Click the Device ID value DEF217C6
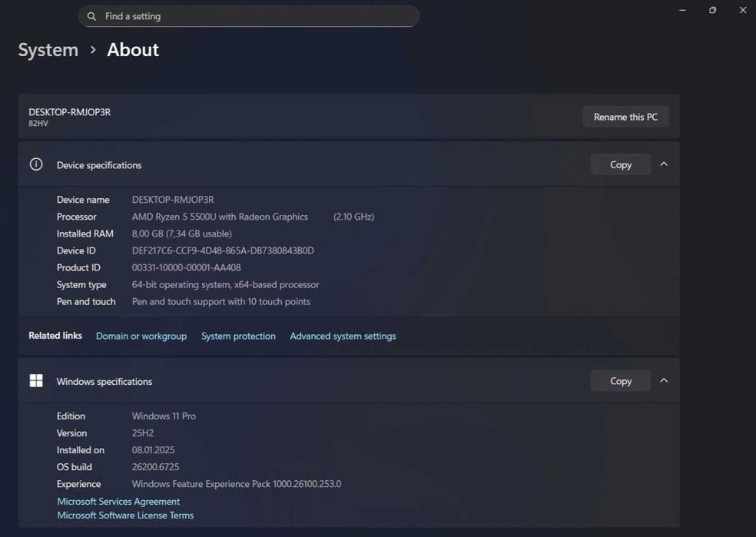 click(x=223, y=250)
